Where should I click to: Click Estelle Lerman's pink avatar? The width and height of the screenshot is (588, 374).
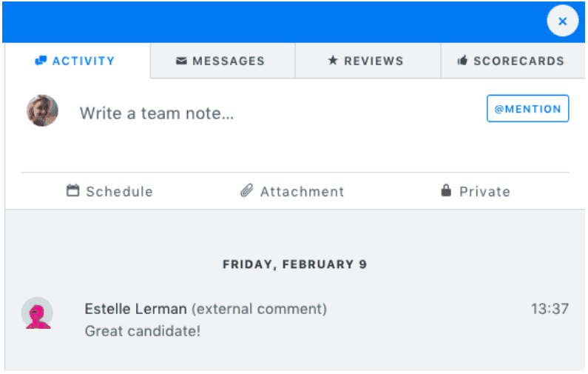37,313
